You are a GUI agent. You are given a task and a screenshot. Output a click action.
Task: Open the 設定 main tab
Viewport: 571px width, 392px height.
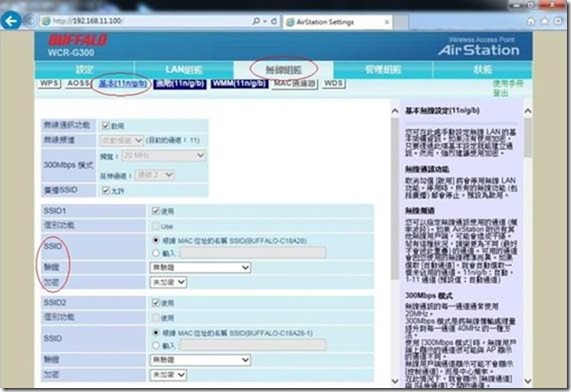84,70
